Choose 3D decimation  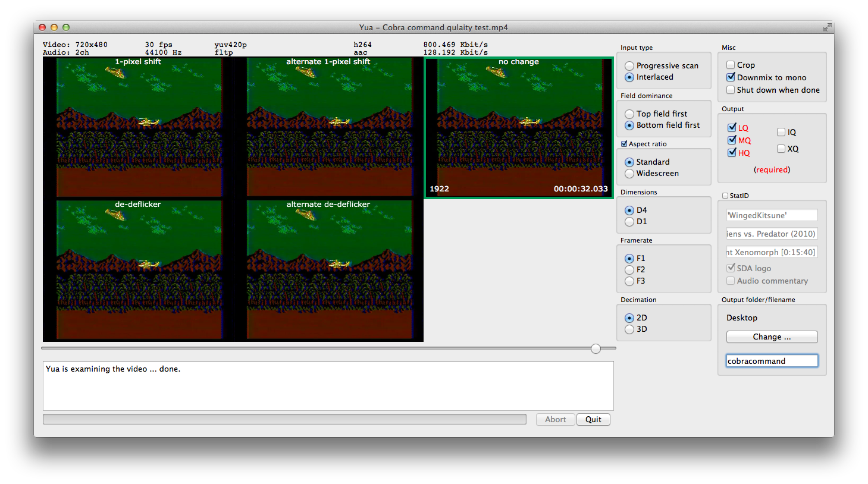point(629,329)
